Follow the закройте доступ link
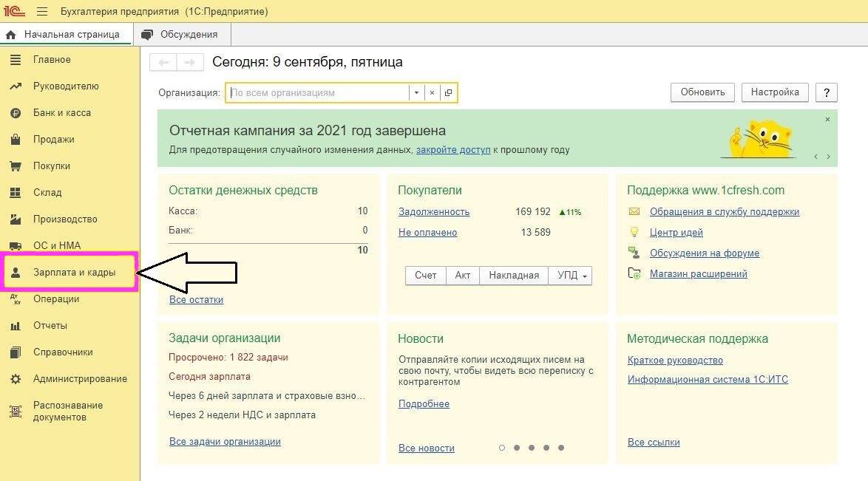This screenshot has width=868, height=481. click(x=453, y=150)
